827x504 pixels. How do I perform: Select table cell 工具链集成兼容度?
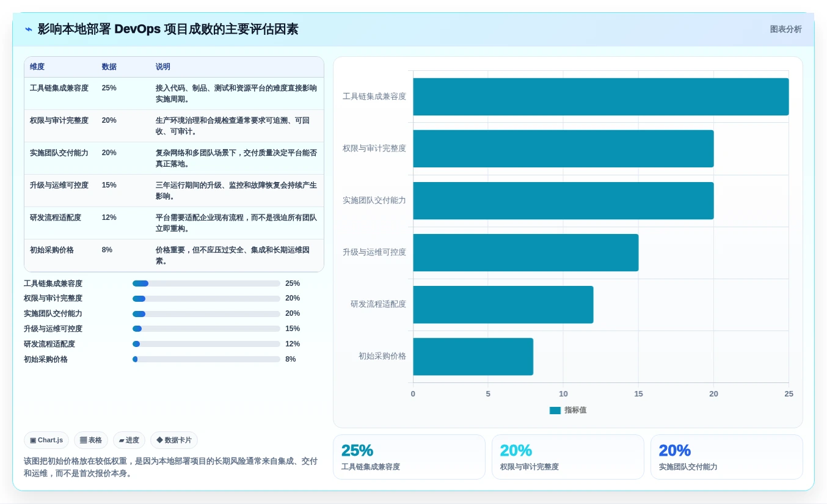click(59, 88)
